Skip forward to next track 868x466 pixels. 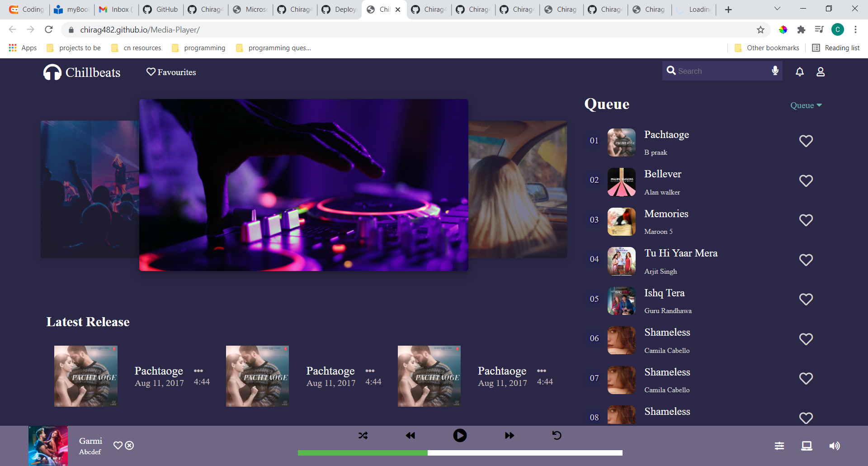tap(509, 436)
